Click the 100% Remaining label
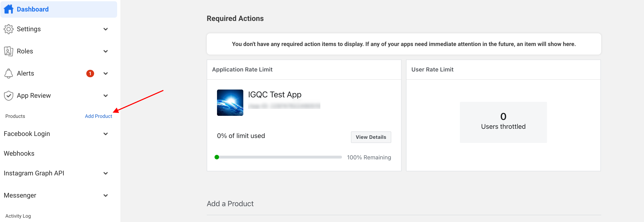The image size is (644, 222). click(x=369, y=157)
